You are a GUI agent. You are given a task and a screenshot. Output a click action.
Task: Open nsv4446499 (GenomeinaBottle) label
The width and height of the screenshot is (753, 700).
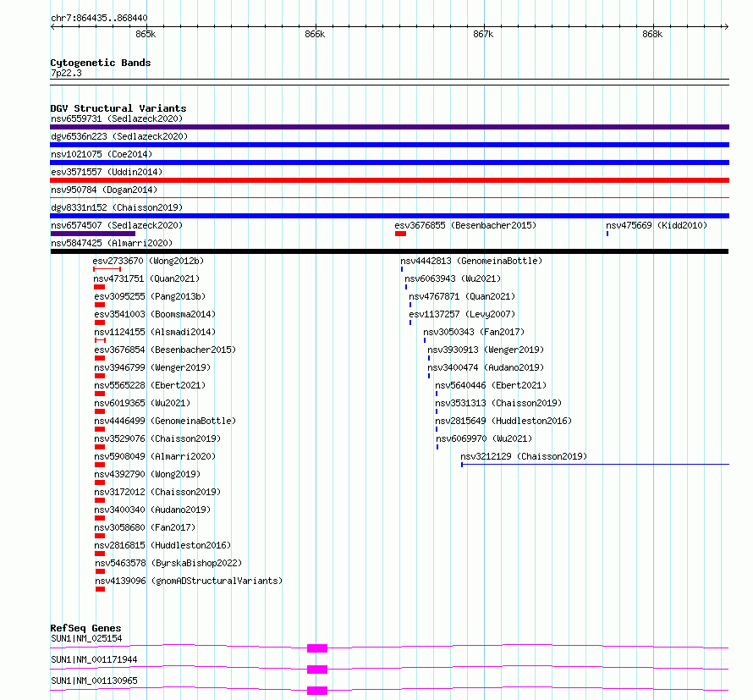click(x=165, y=421)
